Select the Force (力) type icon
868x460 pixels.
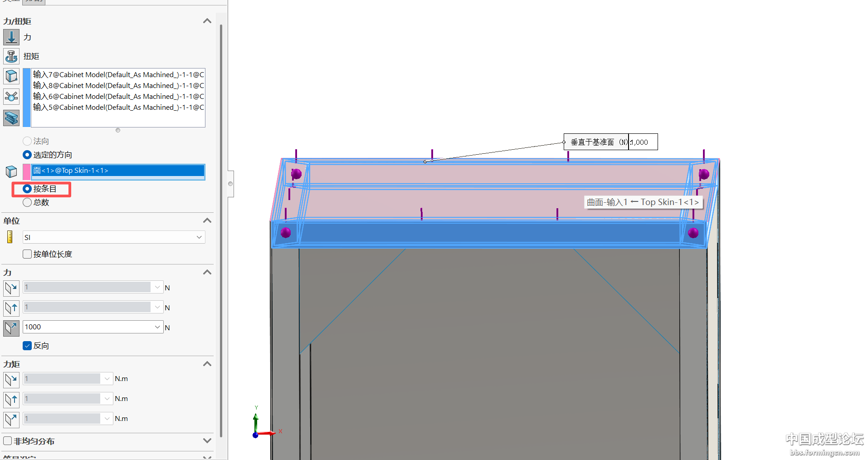(11, 37)
